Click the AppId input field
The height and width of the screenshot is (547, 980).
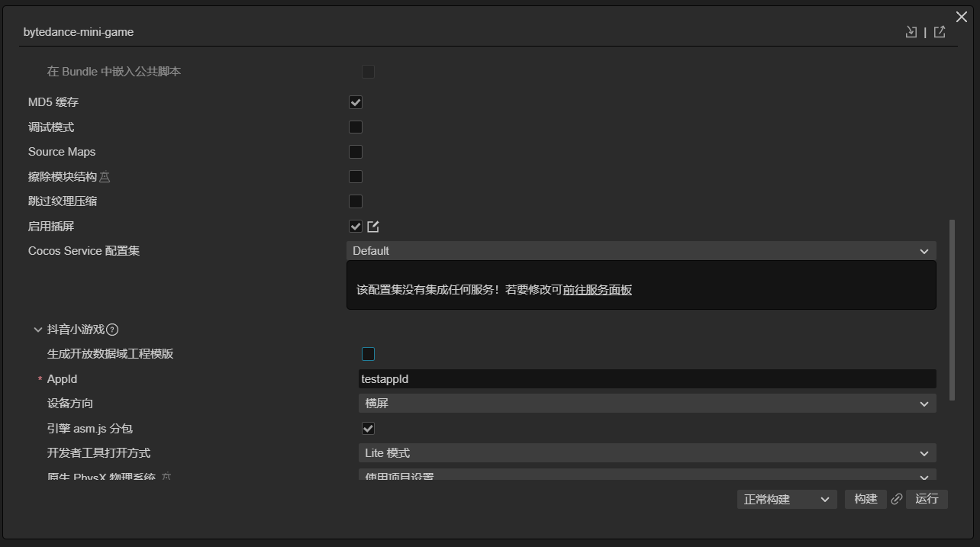[647, 379]
